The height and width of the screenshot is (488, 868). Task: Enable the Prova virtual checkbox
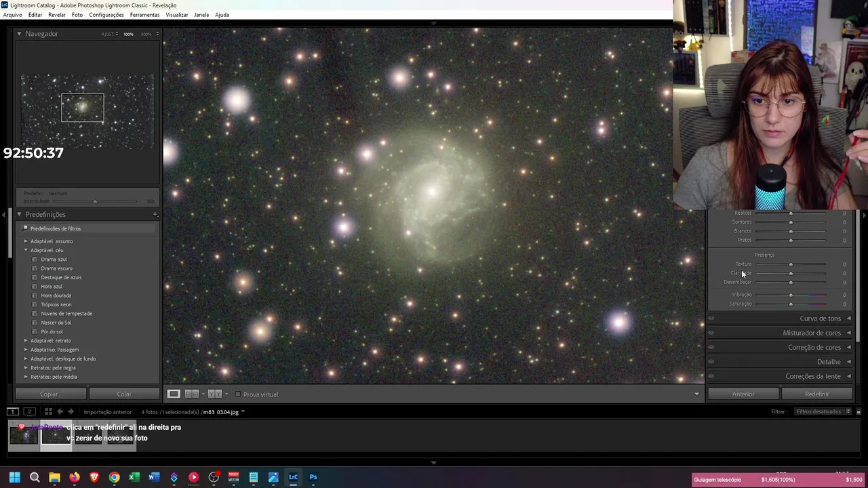pos(237,394)
